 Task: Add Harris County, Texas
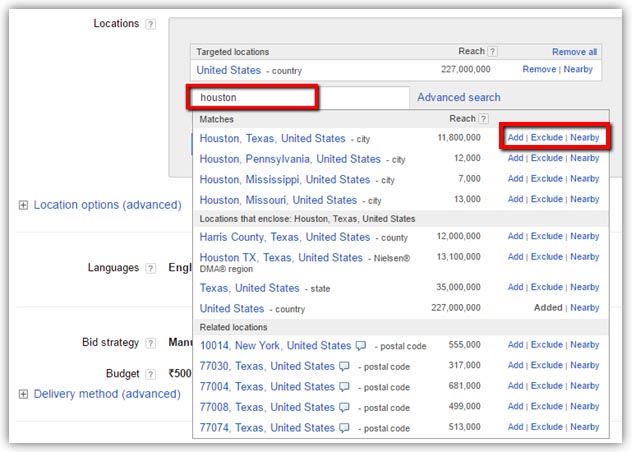point(515,236)
